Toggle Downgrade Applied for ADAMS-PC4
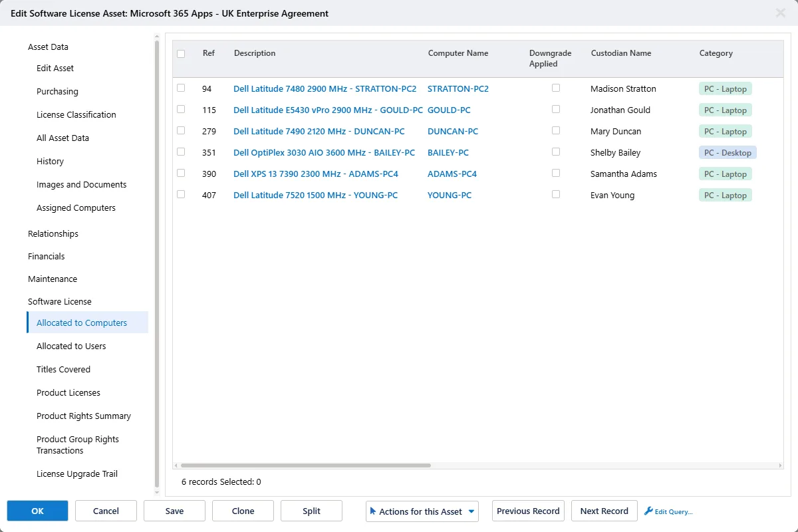 pyautogui.click(x=556, y=173)
